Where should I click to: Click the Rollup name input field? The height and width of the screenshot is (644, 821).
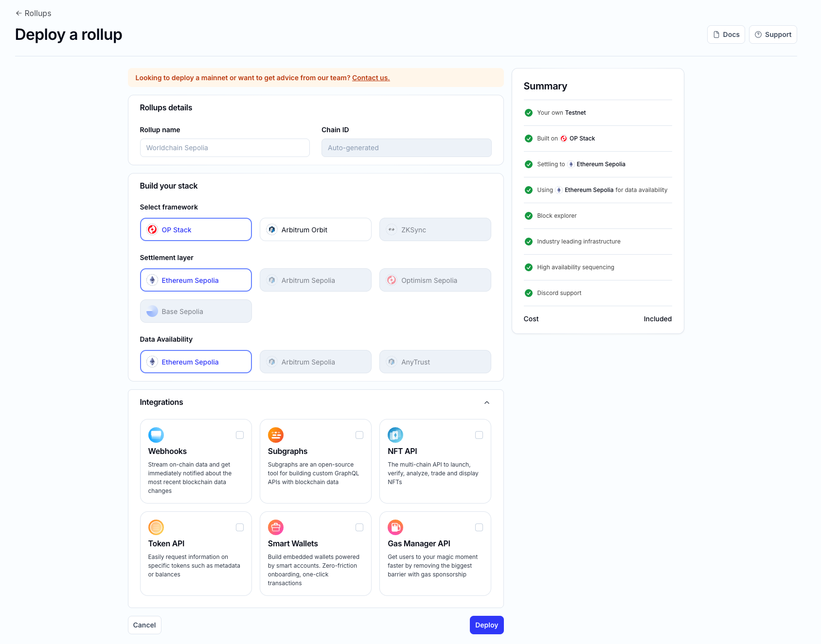[x=225, y=148]
